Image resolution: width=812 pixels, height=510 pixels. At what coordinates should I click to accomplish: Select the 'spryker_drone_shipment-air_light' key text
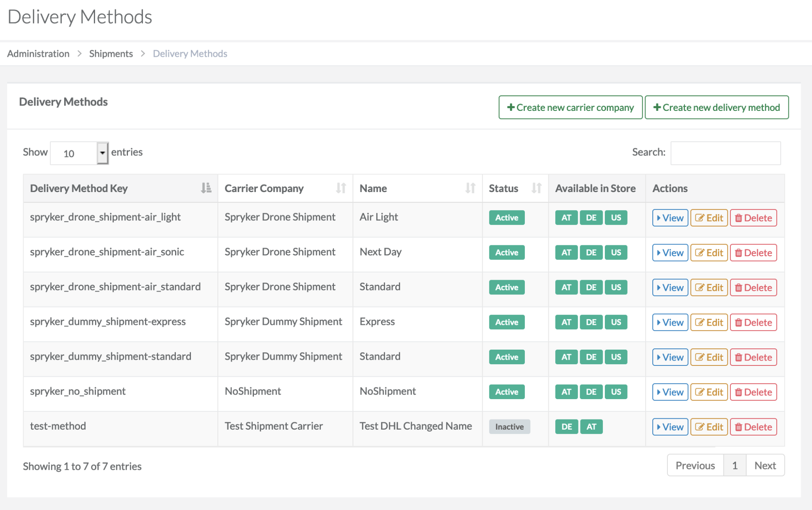(x=105, y=217)
